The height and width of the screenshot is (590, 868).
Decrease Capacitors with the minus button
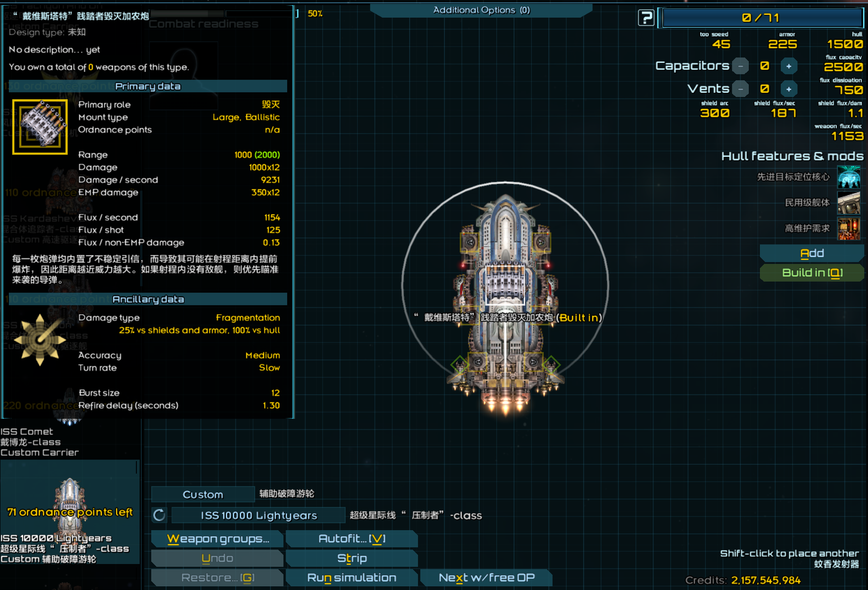740,66
